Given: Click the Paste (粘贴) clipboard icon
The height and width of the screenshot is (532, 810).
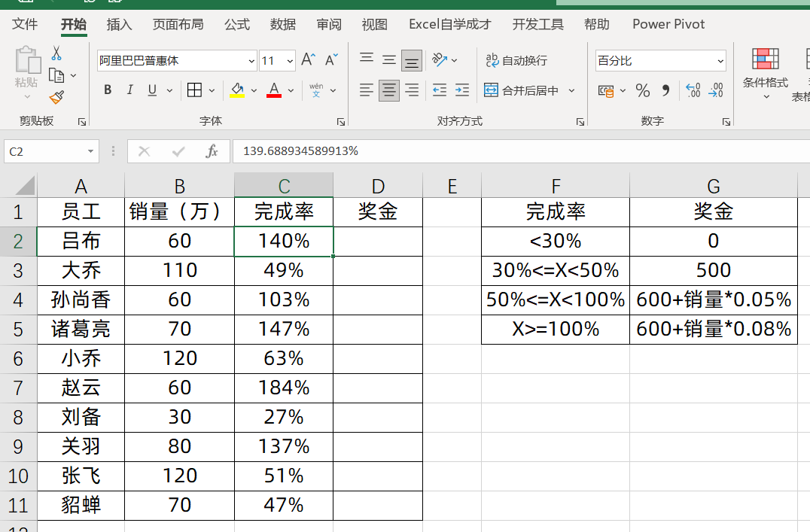Looking at the screenshot, I should click(27, 60).
